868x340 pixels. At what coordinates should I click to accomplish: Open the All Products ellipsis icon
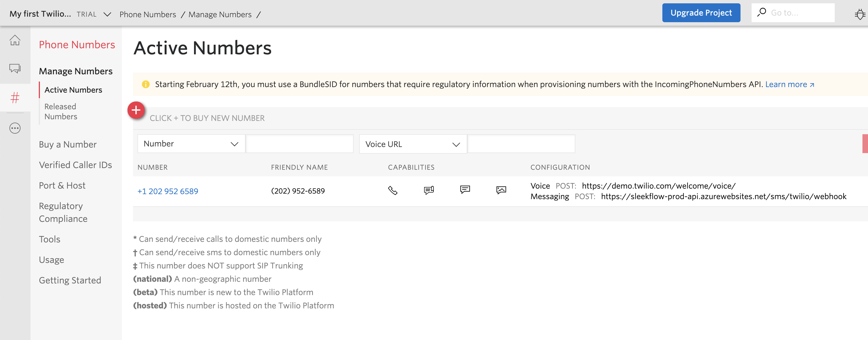coord(15,128)
